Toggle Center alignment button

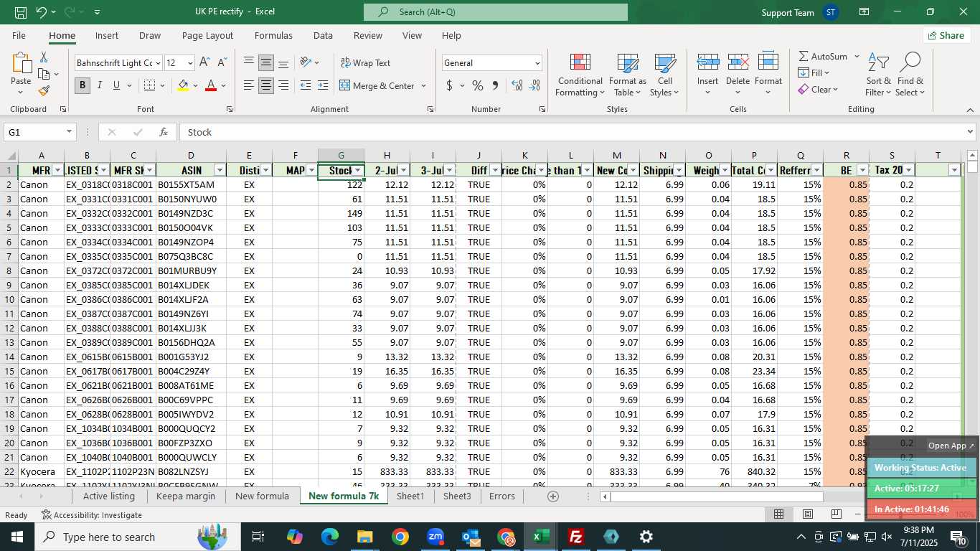tap(265, 85)
